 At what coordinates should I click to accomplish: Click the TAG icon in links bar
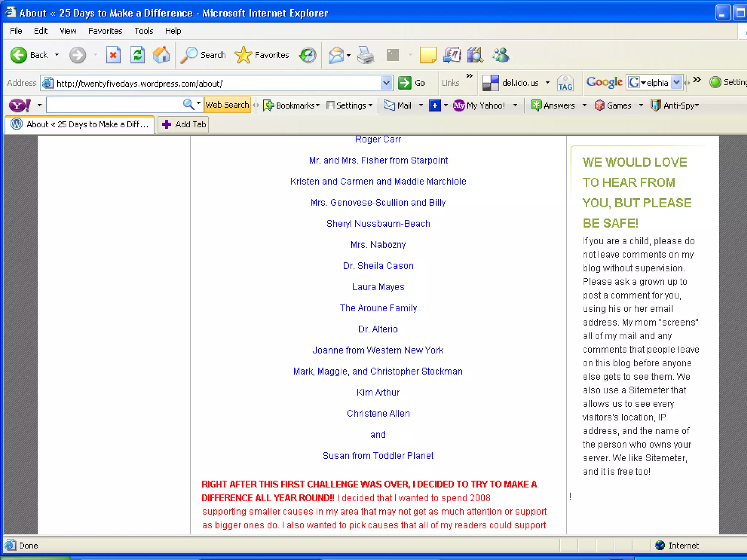pyautogui.click(x=565, y=83)
